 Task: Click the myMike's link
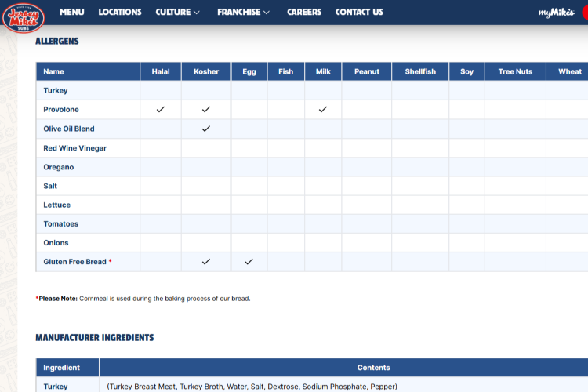click(x=556, y=13)
